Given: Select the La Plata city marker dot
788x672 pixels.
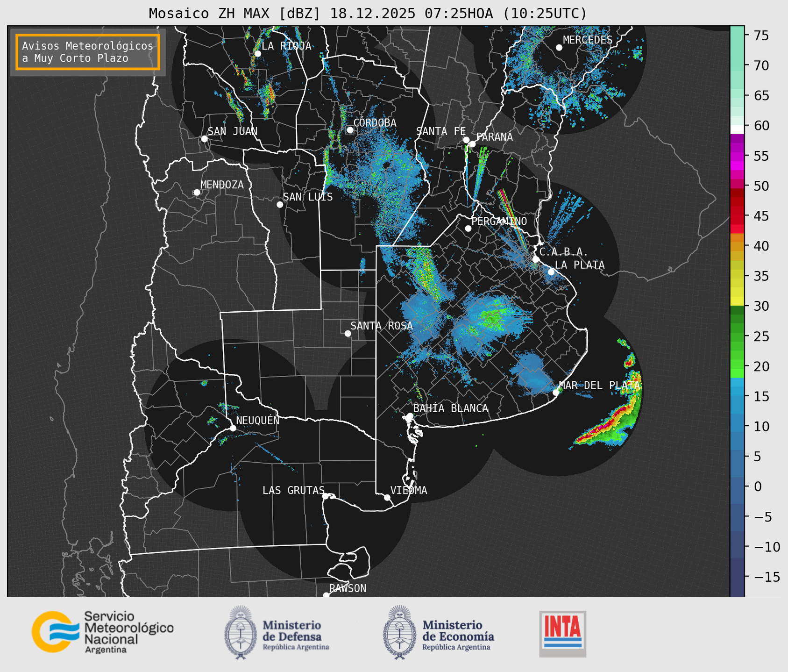Looking at the screenshot, I should pos(551,272).
